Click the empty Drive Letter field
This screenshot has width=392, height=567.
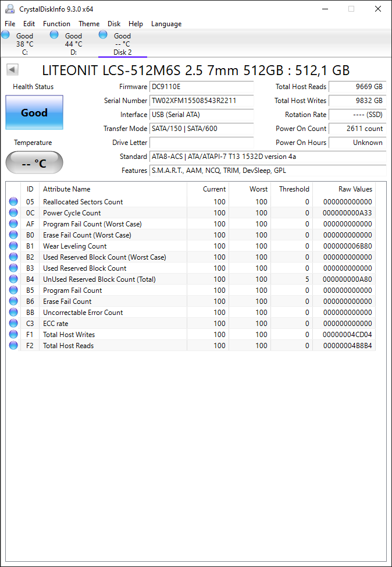pyautogui.click(x=202, y=143)
